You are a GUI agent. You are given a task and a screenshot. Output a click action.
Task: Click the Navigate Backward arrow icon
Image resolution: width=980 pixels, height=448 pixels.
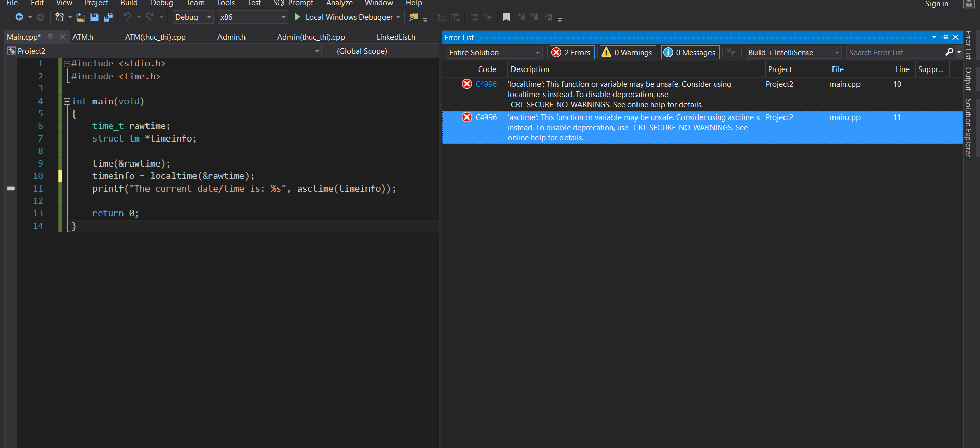[19, 17]
